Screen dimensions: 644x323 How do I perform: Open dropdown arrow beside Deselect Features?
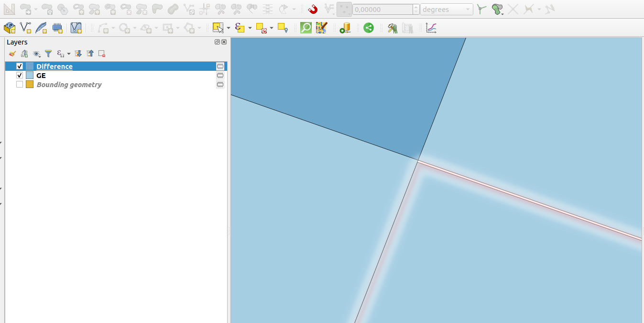click(271, 28)
